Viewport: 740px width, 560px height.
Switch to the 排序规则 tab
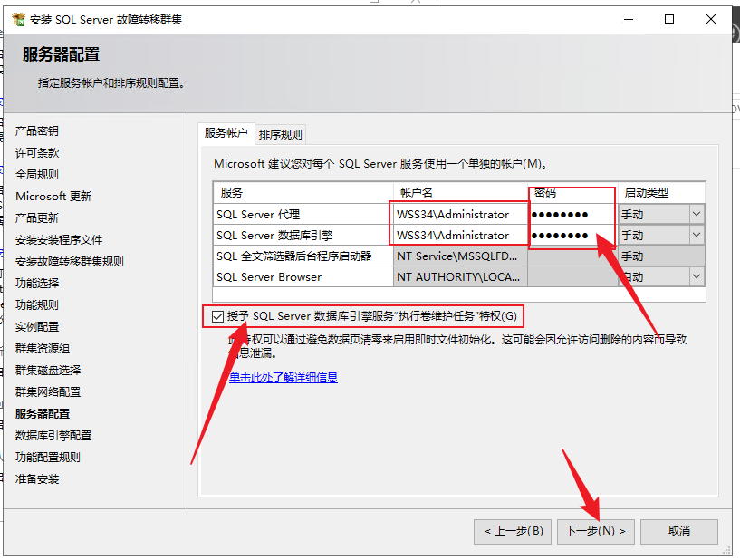(x=281, y=135)
